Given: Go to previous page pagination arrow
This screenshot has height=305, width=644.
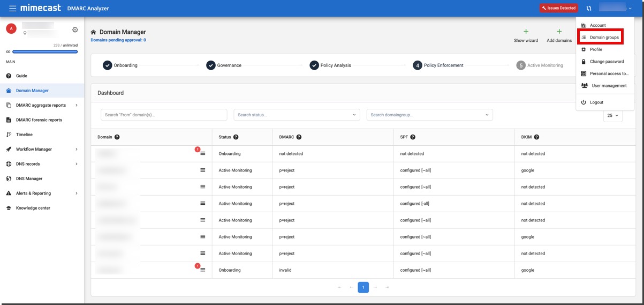Looking at the screenshot, I should click(x=351, y=287).
